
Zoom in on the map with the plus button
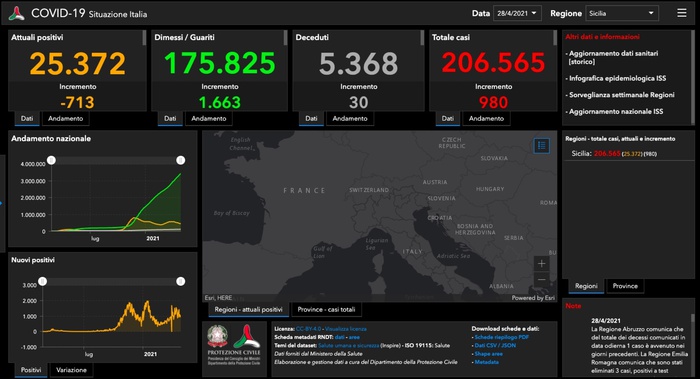coord(542,263)
